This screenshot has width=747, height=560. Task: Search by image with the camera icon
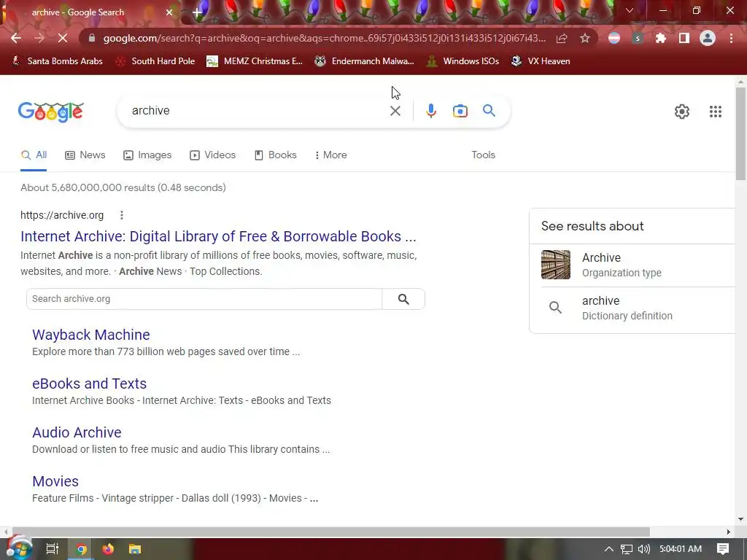point(460,111)
